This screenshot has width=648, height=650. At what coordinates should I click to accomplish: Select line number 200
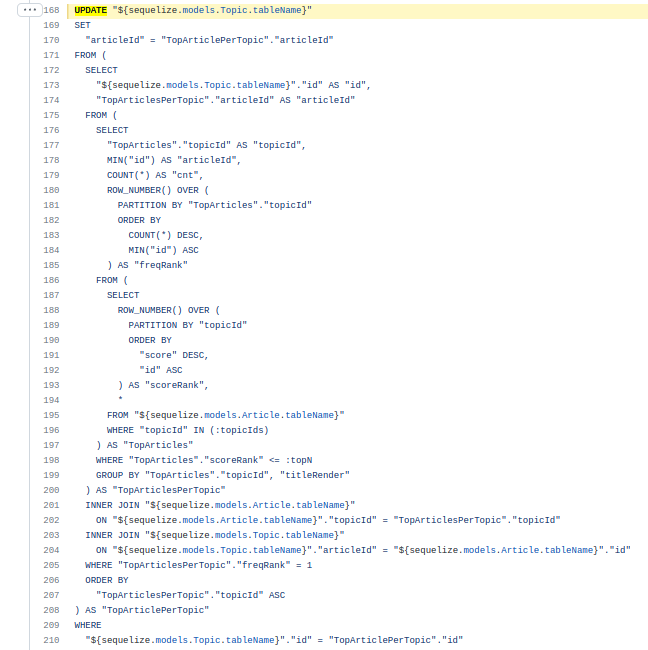click(x=51, y=490)
